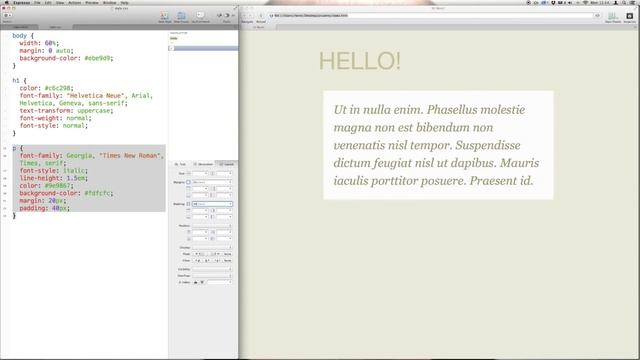The image size is (640, 360).
Task: Switch to the Layout inspector tab
Action: click(x=226, y=164)
